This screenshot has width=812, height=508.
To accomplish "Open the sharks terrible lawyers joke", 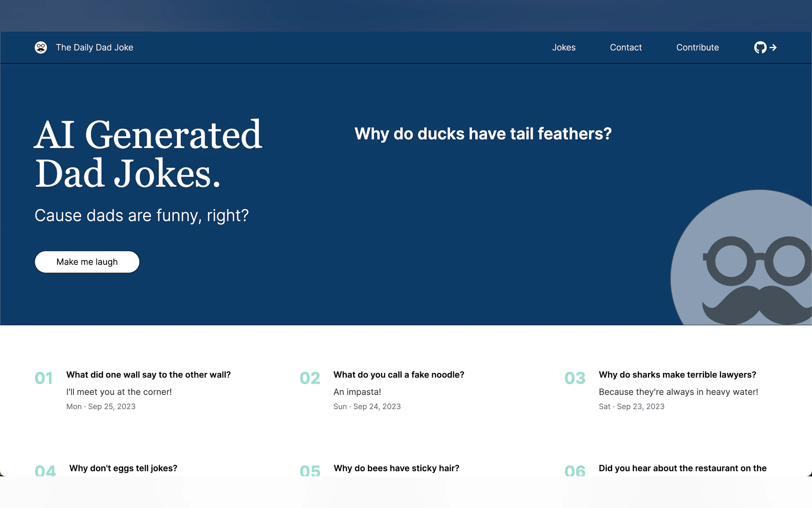I will (677, 375).
